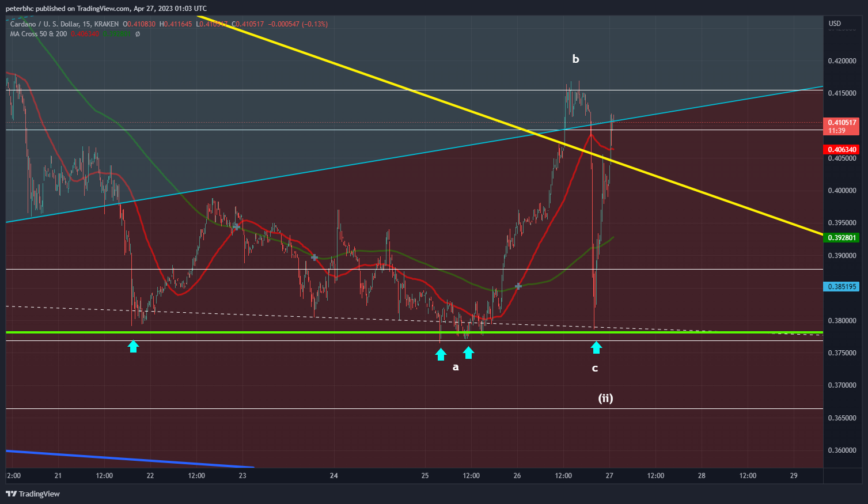Screen dimensions: 868x504
Task: Click the 0.415000 price axis label
Action: [842, 93]
